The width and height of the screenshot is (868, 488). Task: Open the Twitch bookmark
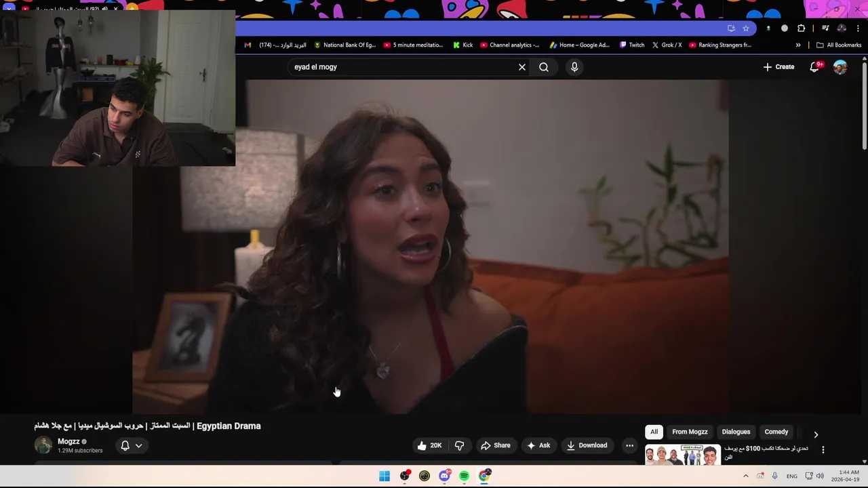click(x=632, y=45)
